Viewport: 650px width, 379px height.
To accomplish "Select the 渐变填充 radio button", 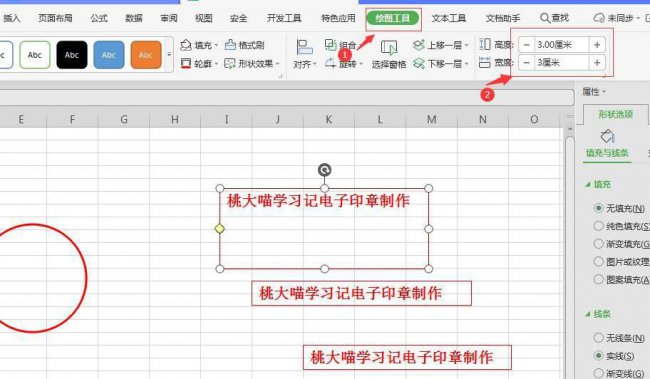I will 598,243.
